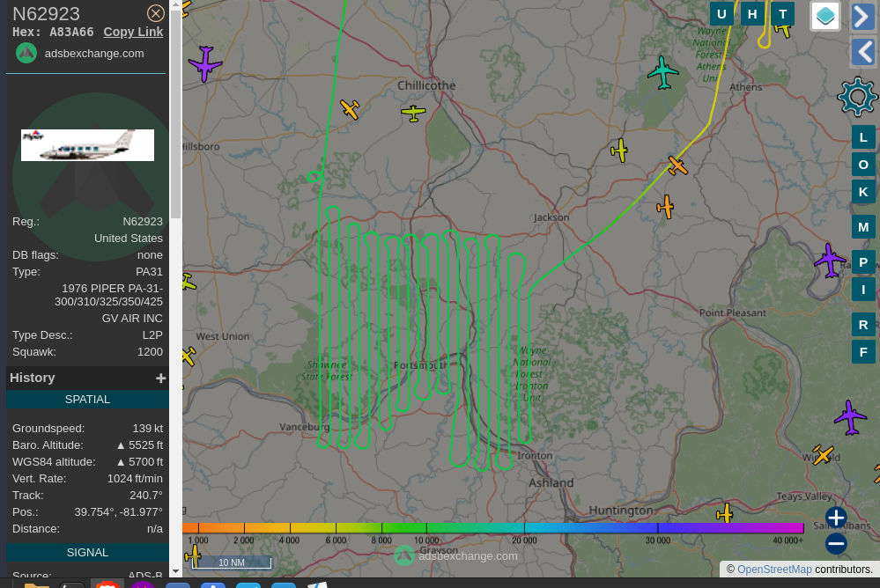Zoom in with the plus button
Image resolution: width=880 pixels, height=588 pixels.
[836, 518]
